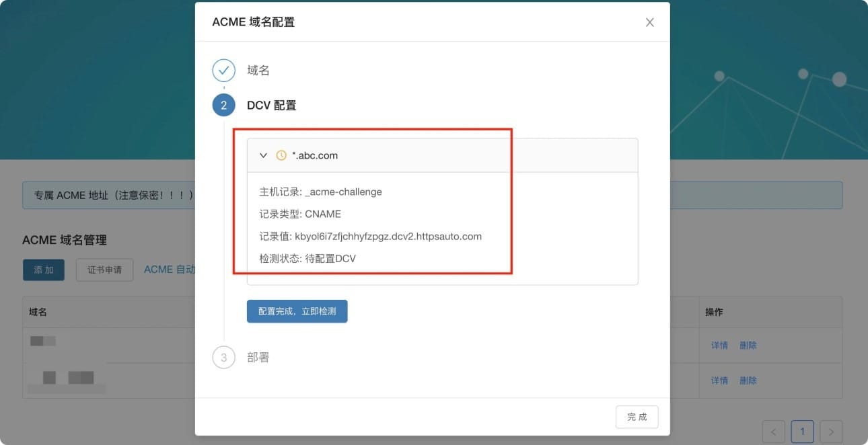
Task: Collapse the *.abc.com panel chevron
Action: pos(264,155)
